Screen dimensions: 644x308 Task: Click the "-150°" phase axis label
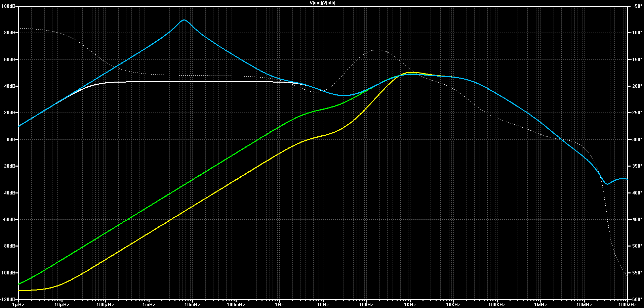(637, 59)
